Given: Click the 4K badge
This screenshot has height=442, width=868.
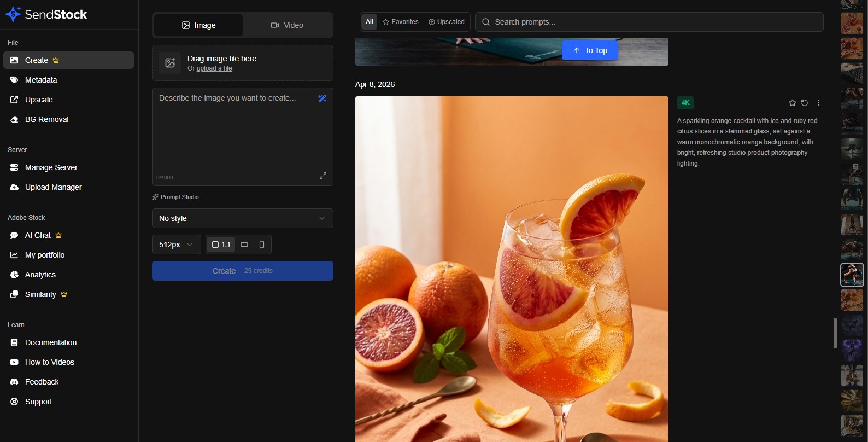Looking at the screenshot, I should click(685, 103).
